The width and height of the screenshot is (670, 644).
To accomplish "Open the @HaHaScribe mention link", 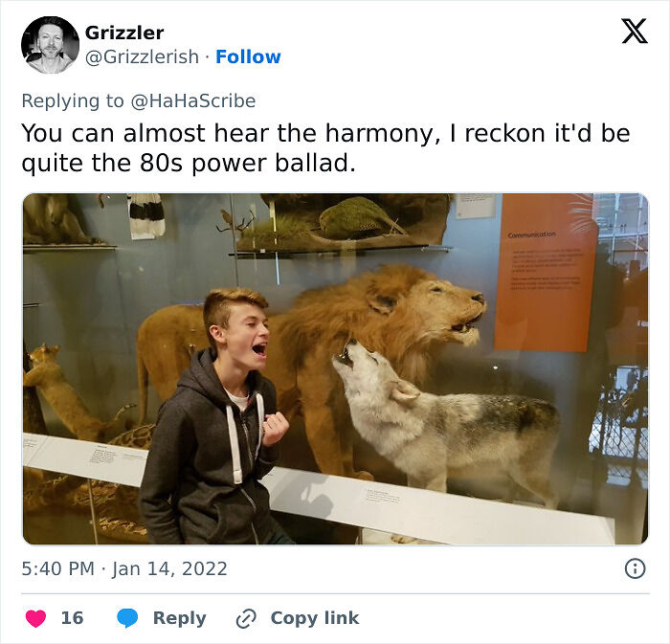I will (192, 101).
